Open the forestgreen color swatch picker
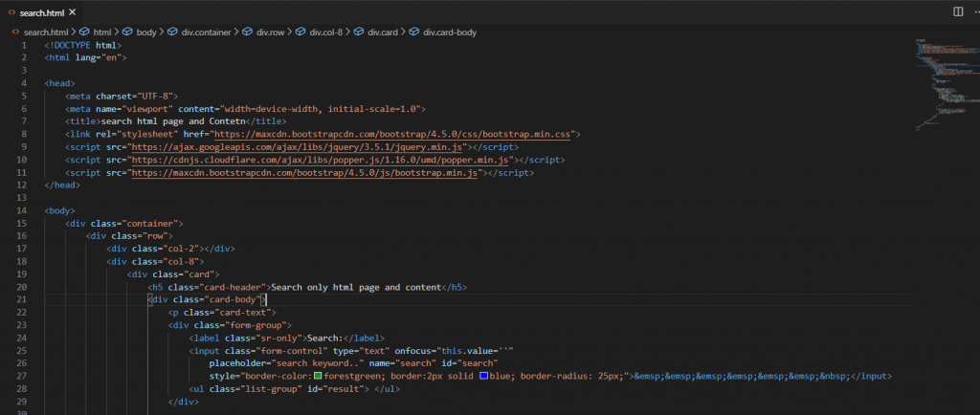The image size is (980, 415). click(x=318, y=376)
